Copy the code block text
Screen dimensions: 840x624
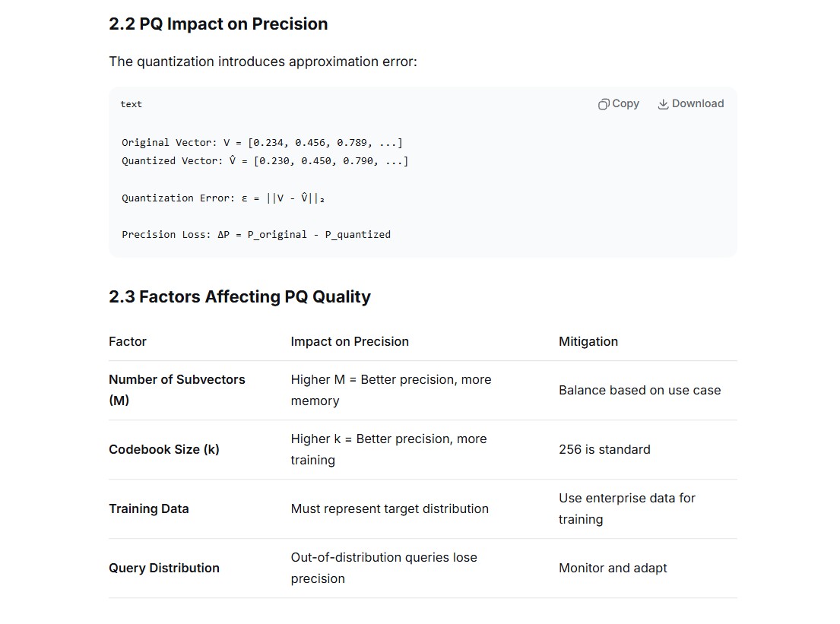(x=619, y=104)
